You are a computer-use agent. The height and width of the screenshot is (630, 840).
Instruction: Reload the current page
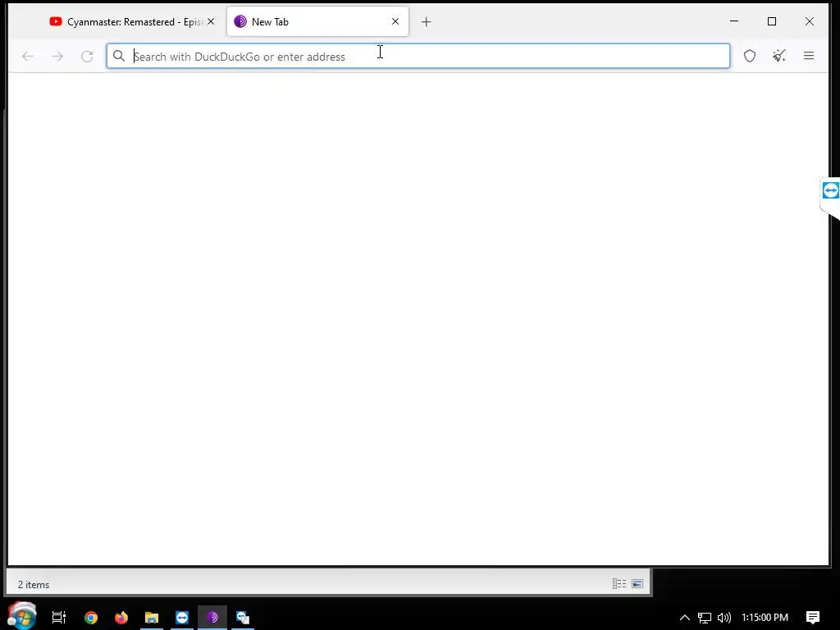tap(87, 57)
